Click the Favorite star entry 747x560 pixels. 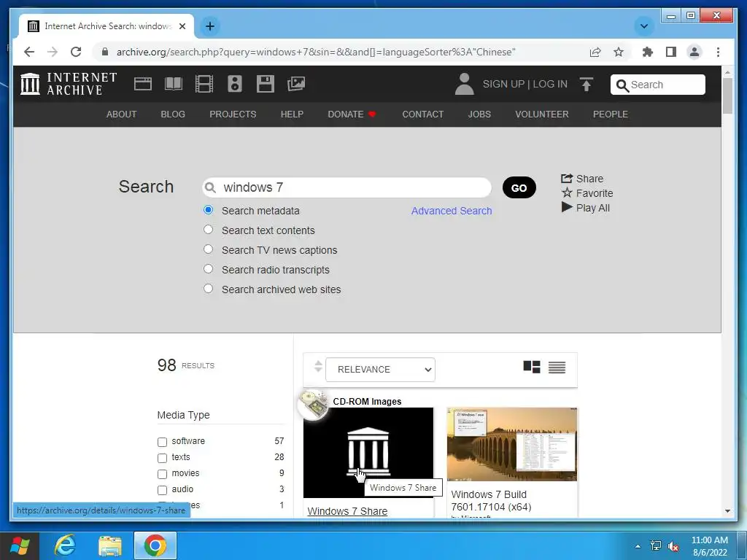[x=587, y=193]
